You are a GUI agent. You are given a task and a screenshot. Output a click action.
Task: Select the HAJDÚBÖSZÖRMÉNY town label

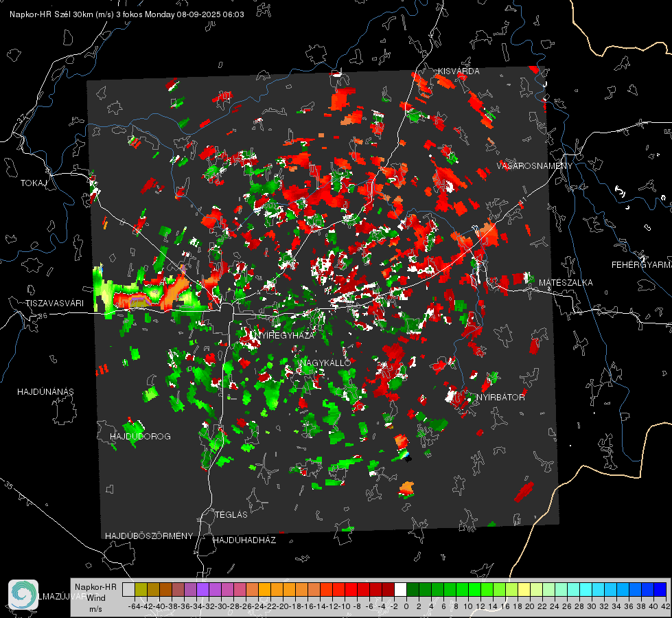(149, 536)
